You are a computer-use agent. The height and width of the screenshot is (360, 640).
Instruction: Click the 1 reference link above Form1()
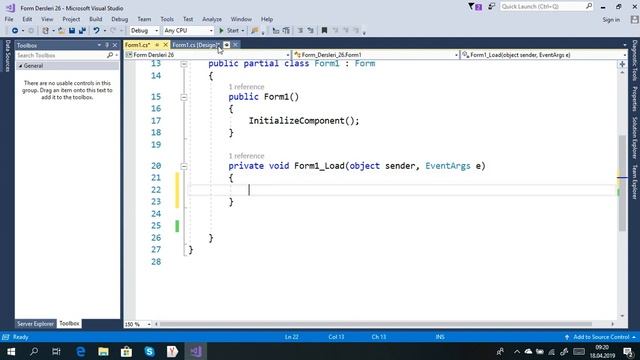tap(246, 87)
